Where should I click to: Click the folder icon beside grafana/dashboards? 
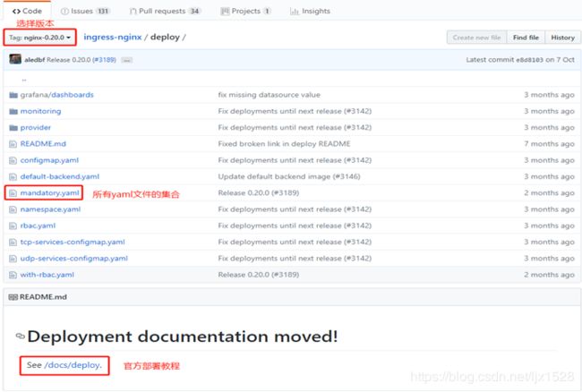(13, 95)
